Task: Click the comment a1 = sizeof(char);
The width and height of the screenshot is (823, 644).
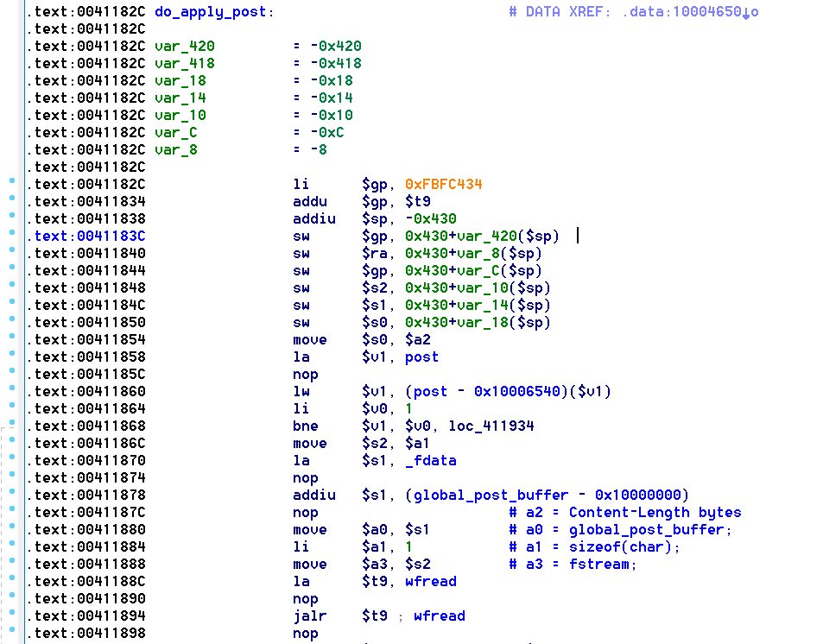Action: [594, 547]
